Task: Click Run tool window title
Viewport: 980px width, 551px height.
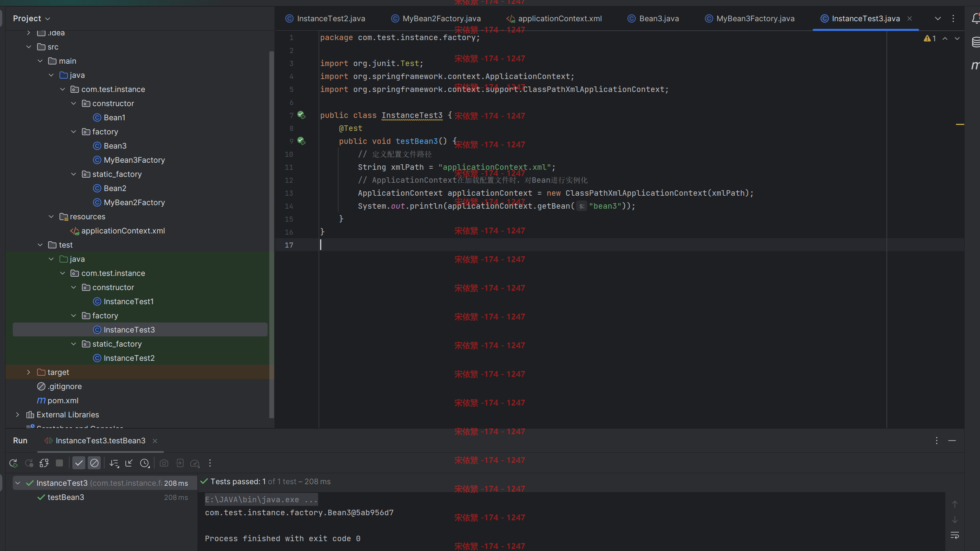Action: (x=20, y=441)
